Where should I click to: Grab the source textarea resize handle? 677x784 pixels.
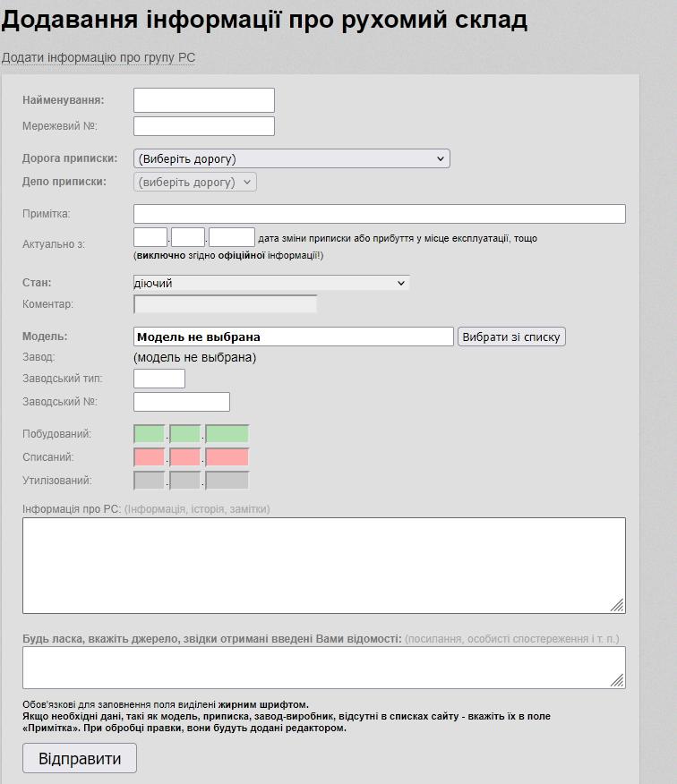pos(618,680)
